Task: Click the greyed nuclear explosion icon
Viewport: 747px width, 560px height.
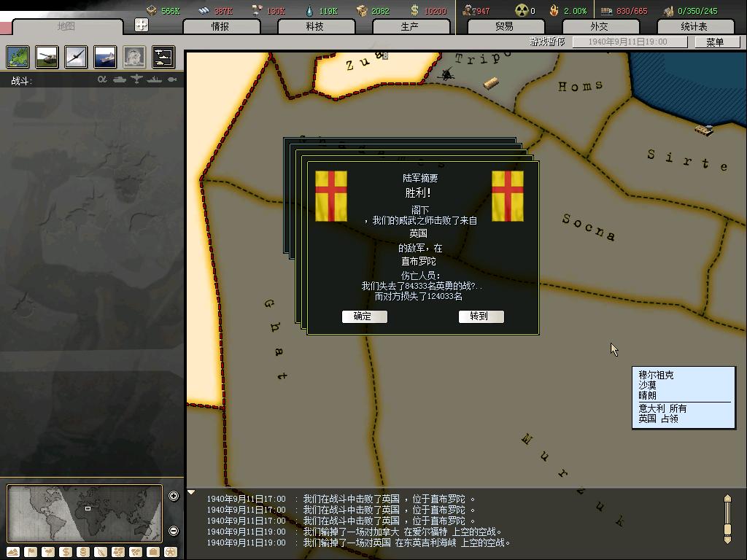Action: [134, 57]
